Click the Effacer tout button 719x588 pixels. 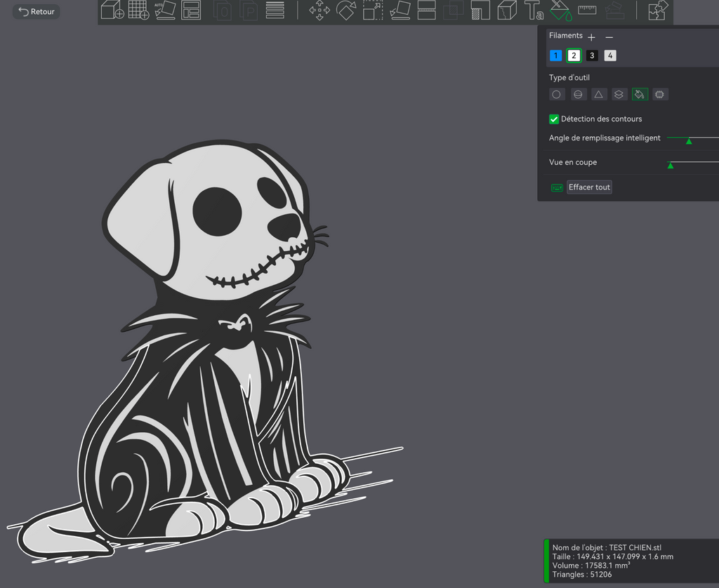pyautogui.click(x=589, y=187)
